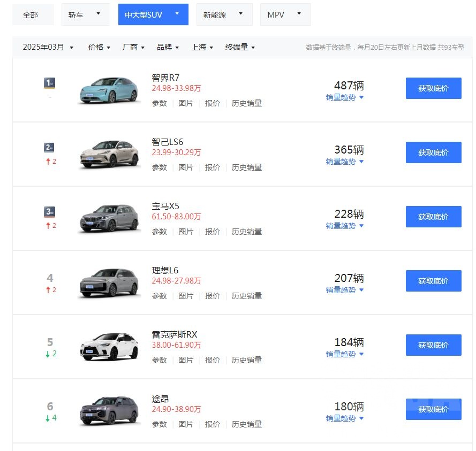476x451 pixels.
Task: Click the 宝马X5 car image
Action: 109,218
